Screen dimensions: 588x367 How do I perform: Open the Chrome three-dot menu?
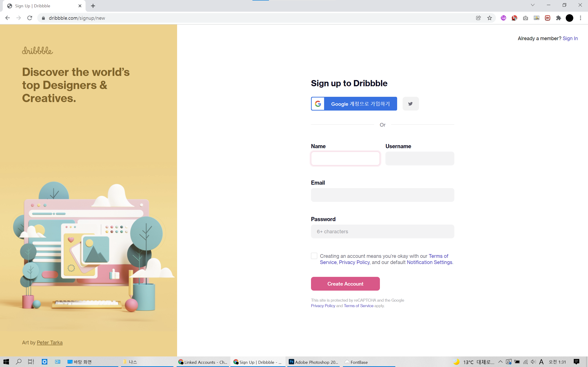(x=580, y=18)
